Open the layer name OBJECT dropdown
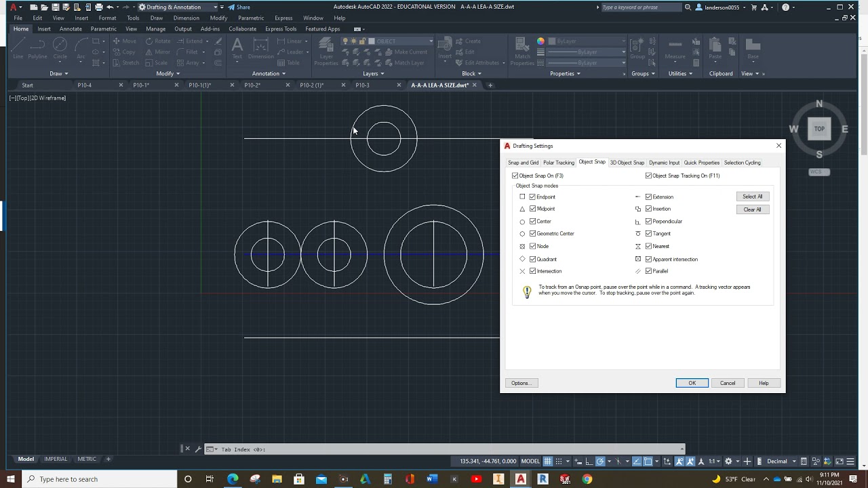 431,41
